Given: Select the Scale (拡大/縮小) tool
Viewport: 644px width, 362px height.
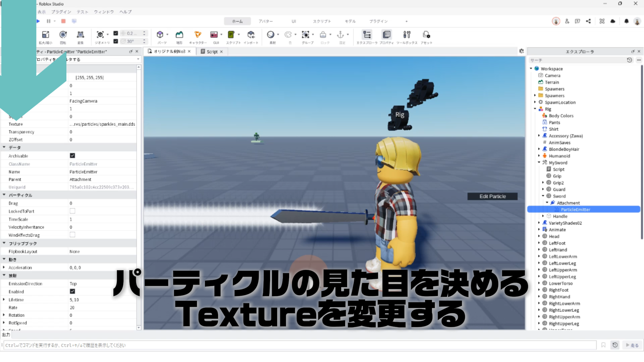Looking at the screenshot, I should tap(45, 35).
